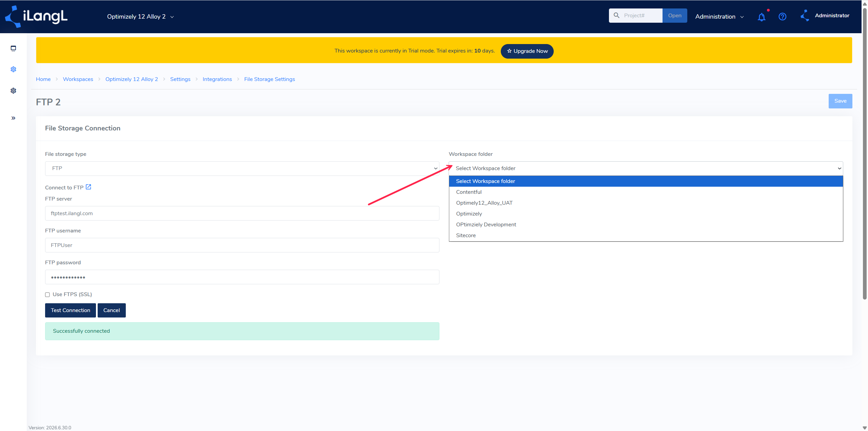Viewport: 868px width, 431px height.
Task: Click the dark gear icon in sidebar
Action: 13,91
